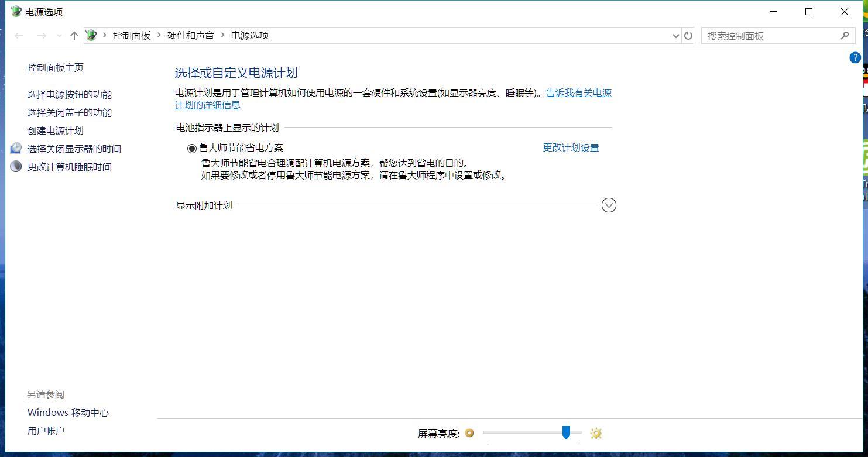Screen dimensions: 868x457
Task: Open 用户帐户 link
Action: pyautogui.click(x=46, y=431)
